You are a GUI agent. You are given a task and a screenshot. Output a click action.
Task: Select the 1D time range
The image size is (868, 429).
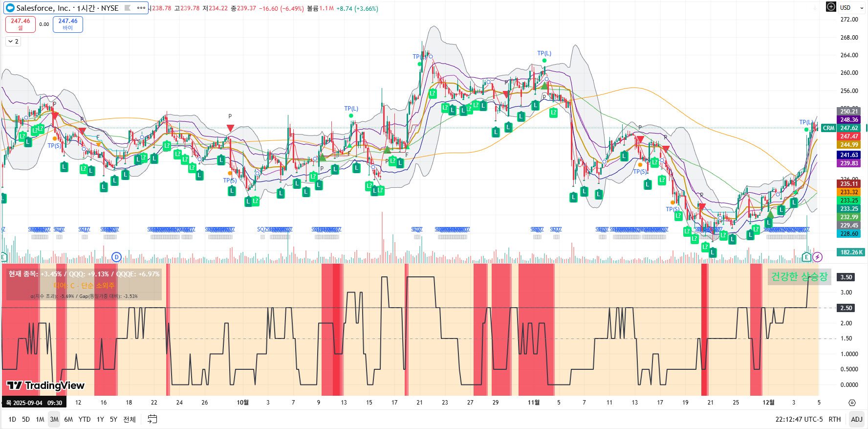pos(12,419)
